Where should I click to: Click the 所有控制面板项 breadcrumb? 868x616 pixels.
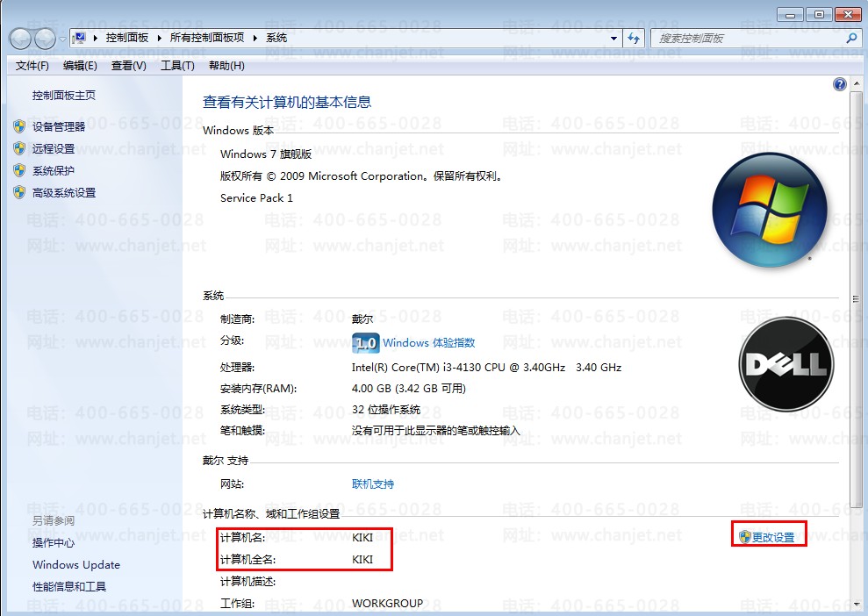207,38
